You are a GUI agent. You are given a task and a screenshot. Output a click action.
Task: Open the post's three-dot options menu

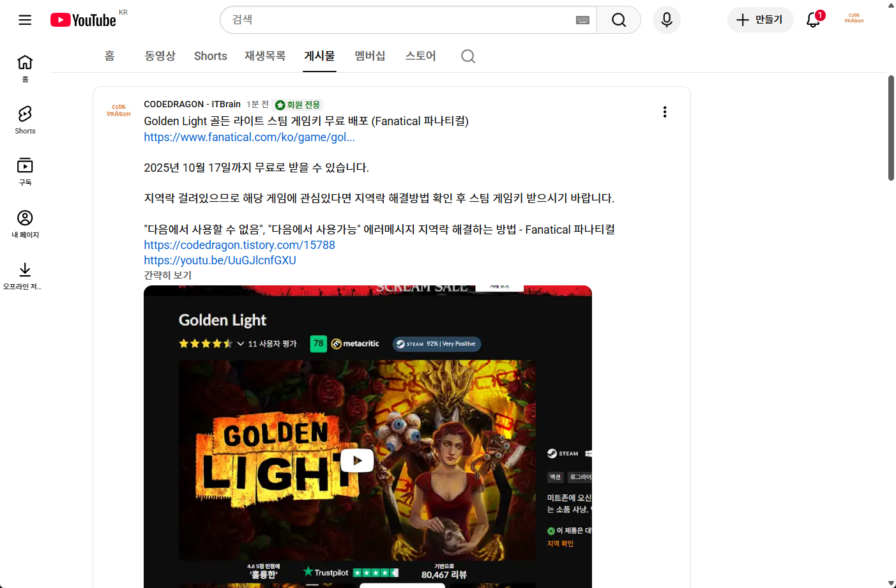point(665,112)
